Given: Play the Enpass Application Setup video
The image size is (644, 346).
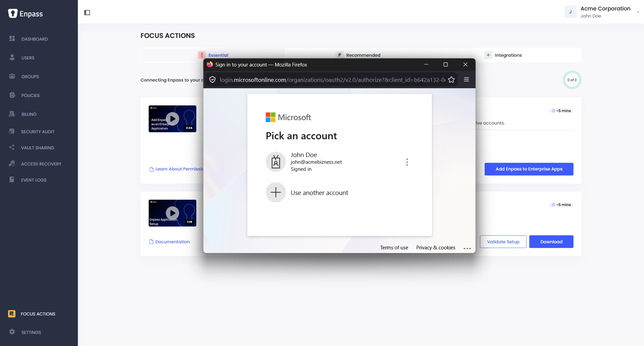Looking at the screenshot, I should (172, 213).
